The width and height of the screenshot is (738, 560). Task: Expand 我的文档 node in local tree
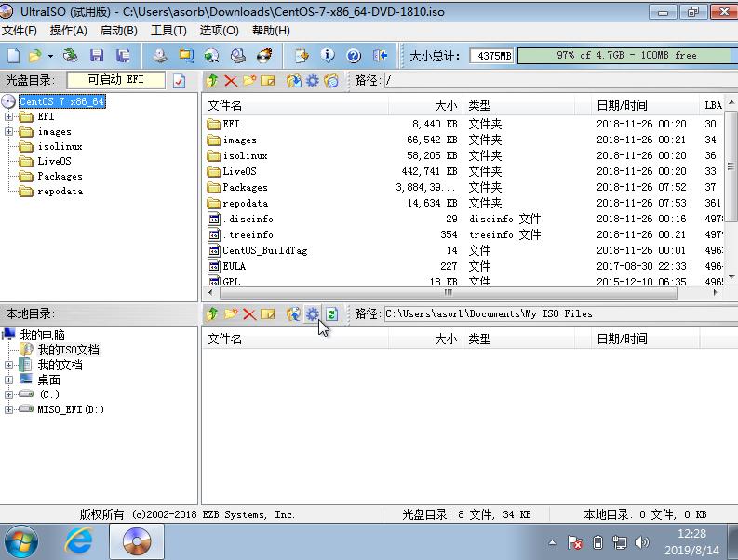coord(9,366)
